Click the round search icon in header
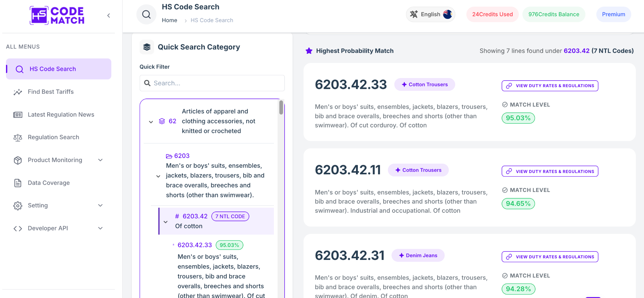 146,14
